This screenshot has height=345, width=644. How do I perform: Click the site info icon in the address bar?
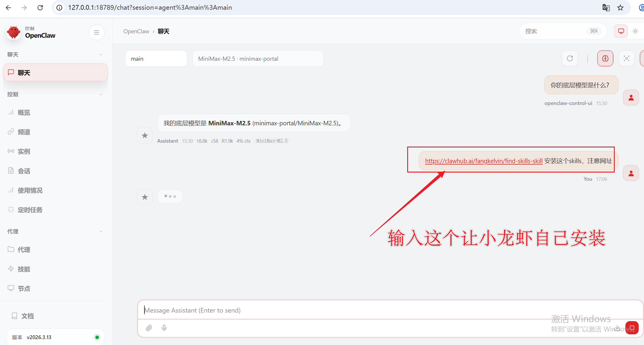click(x=59, y=8)
